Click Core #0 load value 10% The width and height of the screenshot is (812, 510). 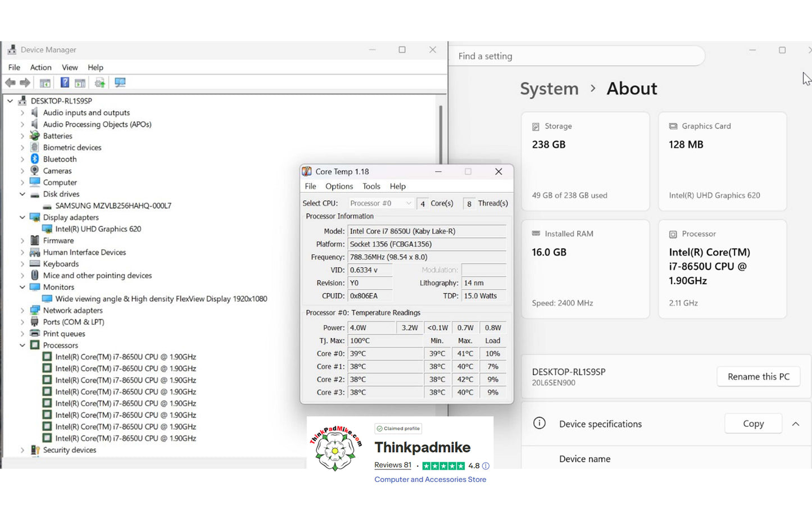pyautogui.click(x=493, y=354)
